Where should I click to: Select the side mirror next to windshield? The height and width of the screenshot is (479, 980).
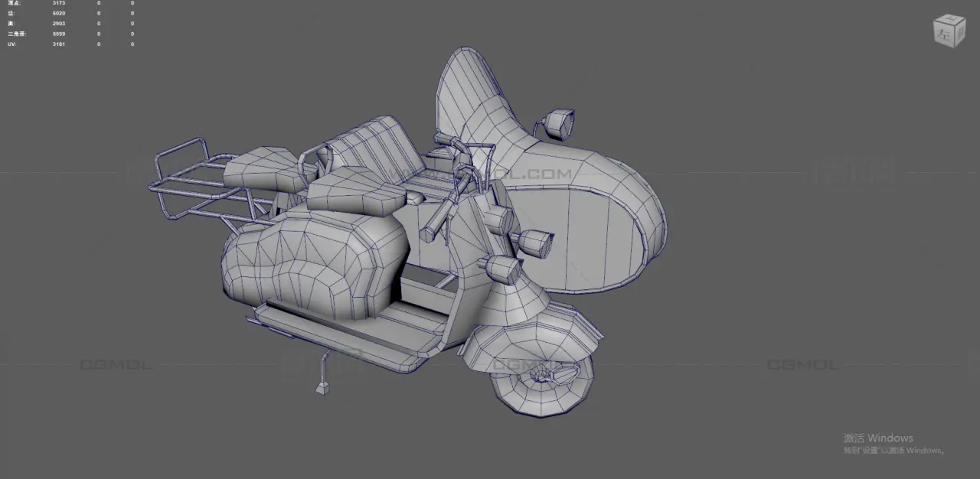point(559,122)
